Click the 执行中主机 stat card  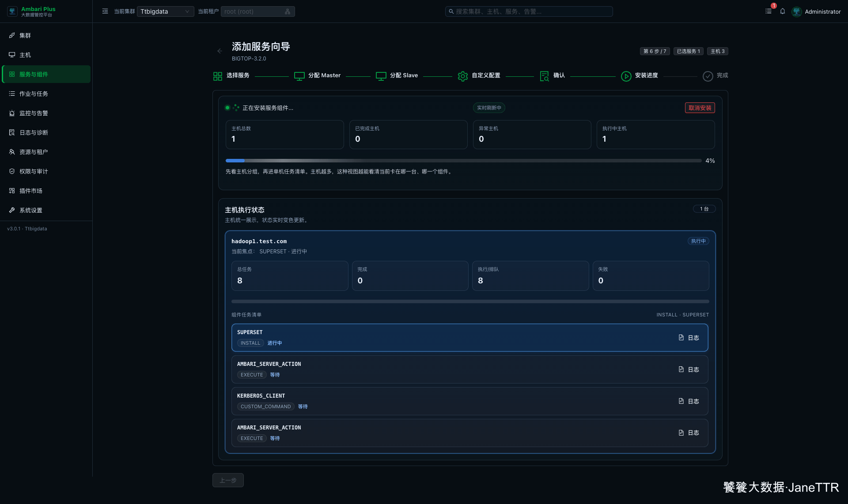click(x=655, y=135)
